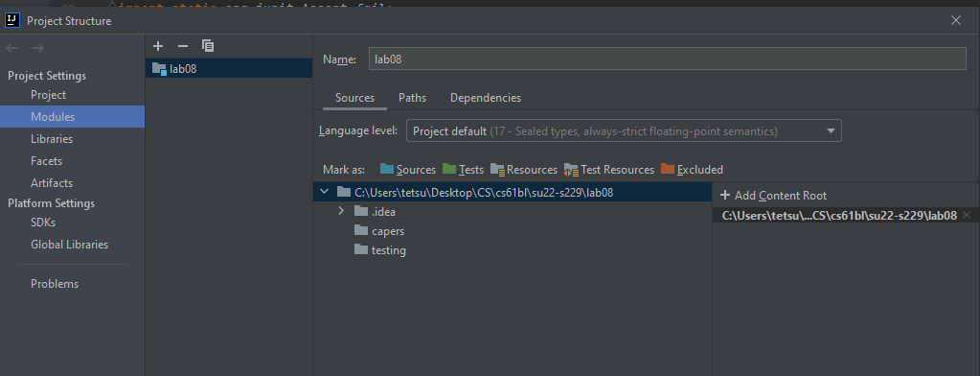Mark as Tests
This screenshot has width=980, height=376.
[x=463, y=170]
